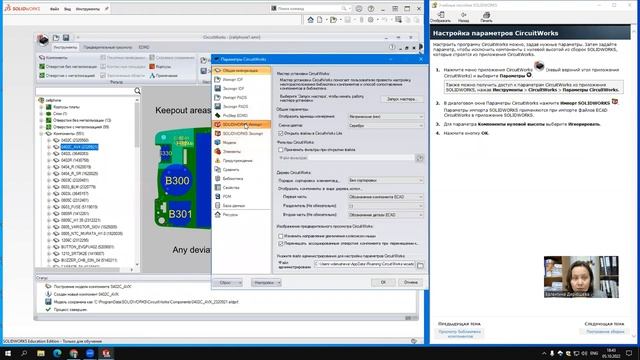Click Cancel in CircuitWorks options dialog

411,282
